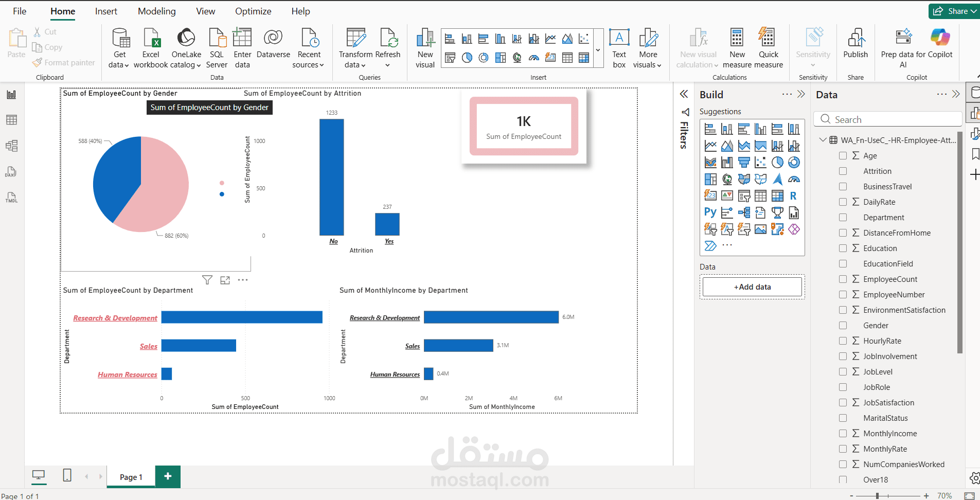Viewport: 980px width, 500px height.
Task: Click the Data pane Search field
Action: 887,119
